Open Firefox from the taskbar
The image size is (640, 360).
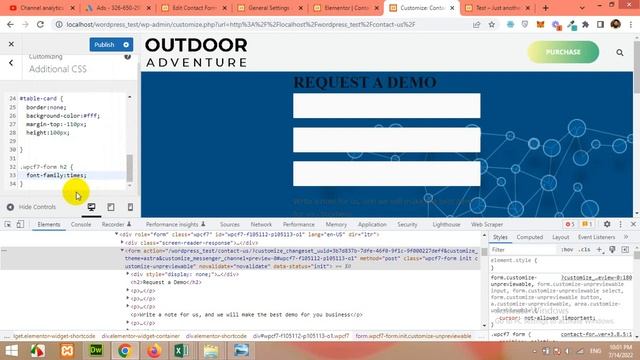point(154,351)
